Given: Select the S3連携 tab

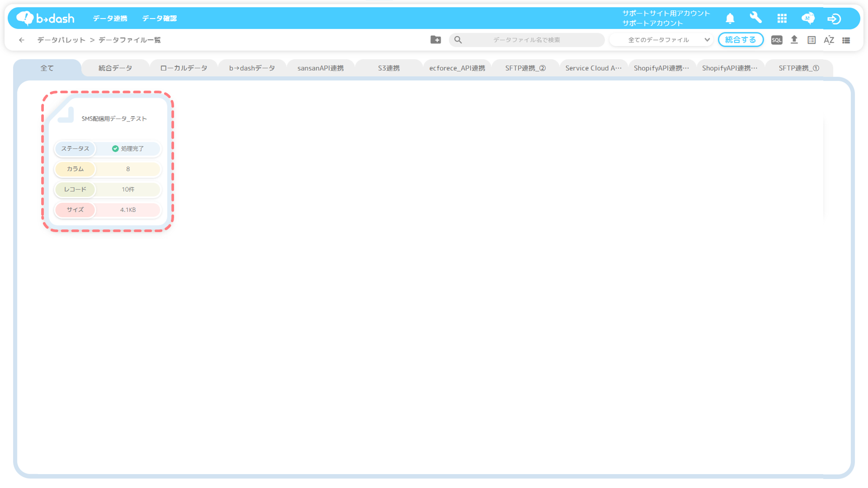Looking at the screenshot, I should coord(388,68).
